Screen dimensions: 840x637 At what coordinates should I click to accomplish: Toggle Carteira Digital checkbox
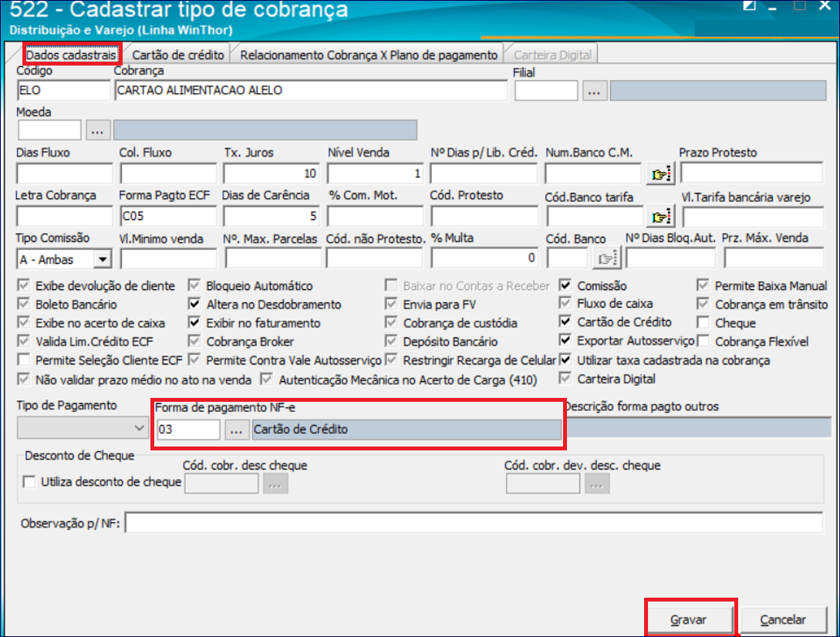565,378
